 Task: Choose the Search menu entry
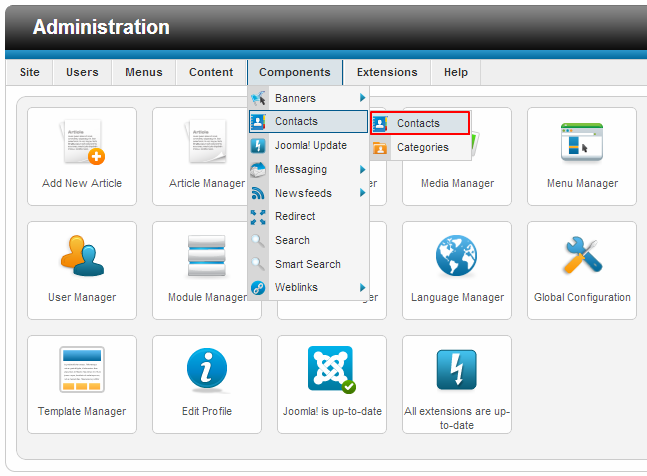pyautogui.click(x=308, y=240)
